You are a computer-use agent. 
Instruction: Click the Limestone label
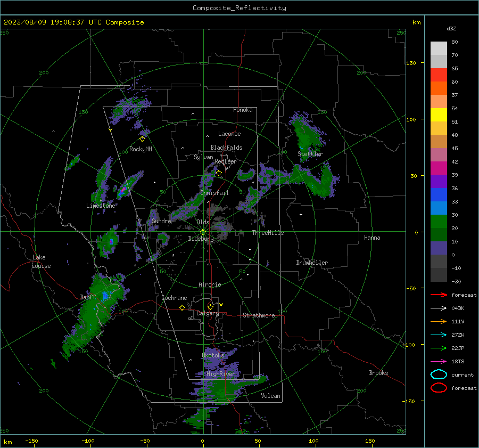(x=101, y=206)
